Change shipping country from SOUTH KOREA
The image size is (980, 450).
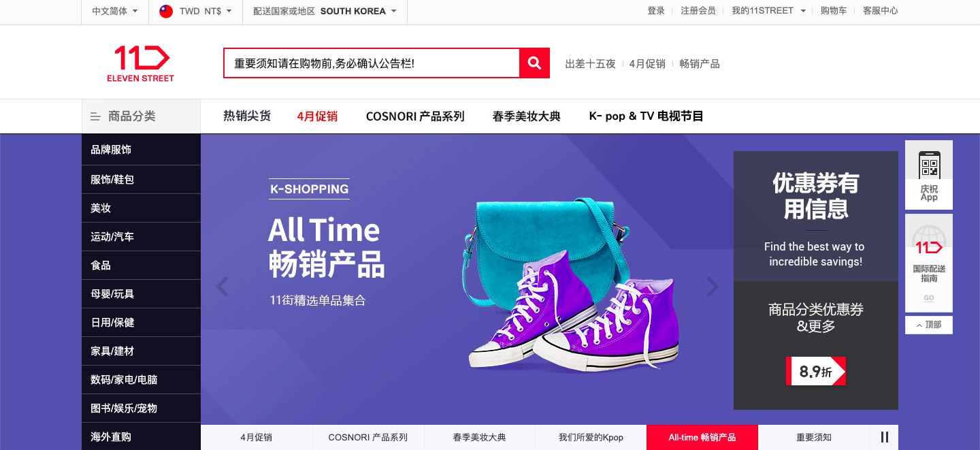pos(325,11)
